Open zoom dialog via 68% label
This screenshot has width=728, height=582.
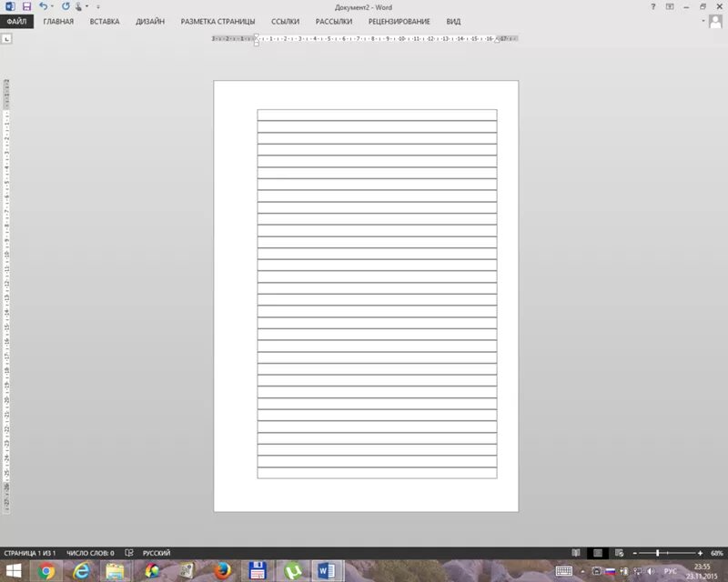pos(717,553)
